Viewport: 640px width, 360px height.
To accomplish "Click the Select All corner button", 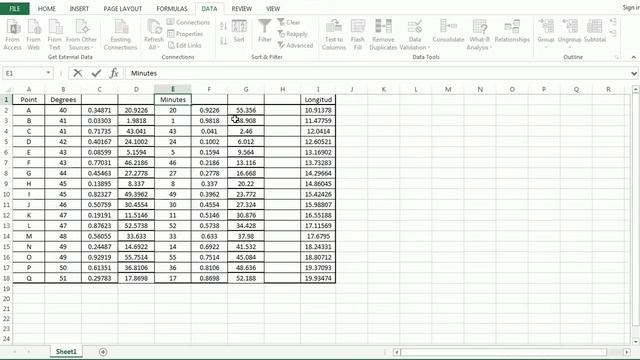I will [x=7, y=89].
